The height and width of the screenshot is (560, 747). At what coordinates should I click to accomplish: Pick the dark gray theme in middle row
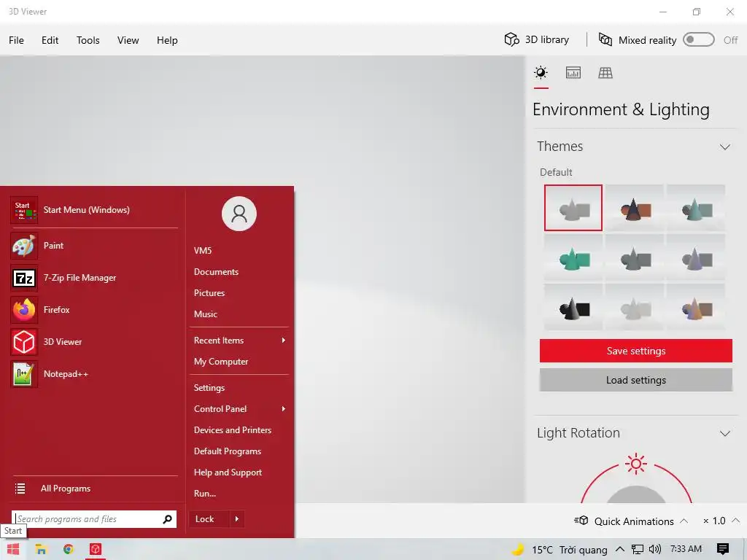tap(635, 257)
